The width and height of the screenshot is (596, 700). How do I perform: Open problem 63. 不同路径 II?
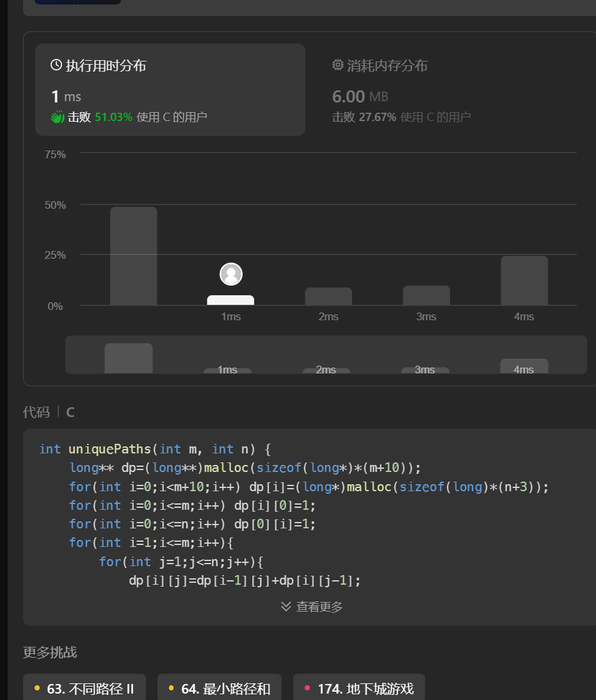(x=85, y=689)
